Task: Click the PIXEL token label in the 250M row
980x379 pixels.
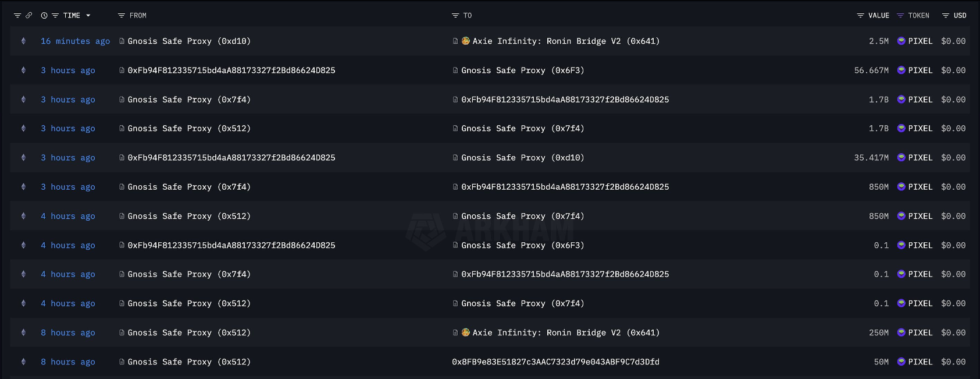Action: tap(920, 333)
